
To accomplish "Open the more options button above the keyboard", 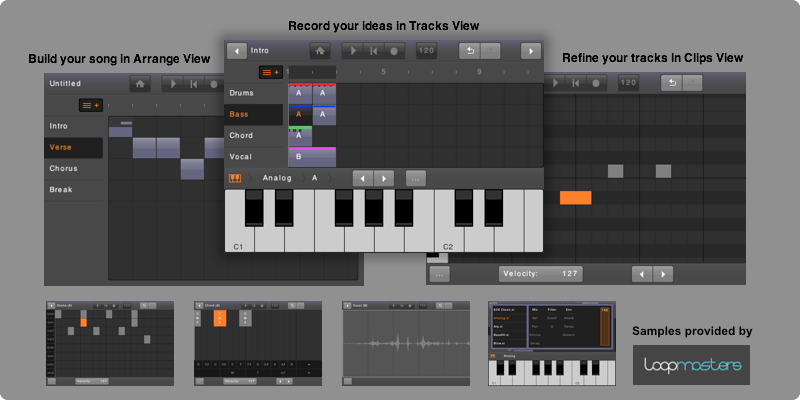I will pos(416,179).
